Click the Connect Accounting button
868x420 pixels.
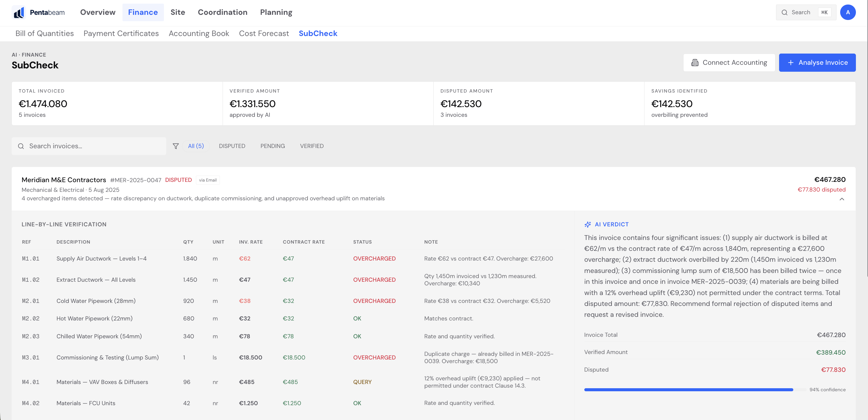click(729, 63)
